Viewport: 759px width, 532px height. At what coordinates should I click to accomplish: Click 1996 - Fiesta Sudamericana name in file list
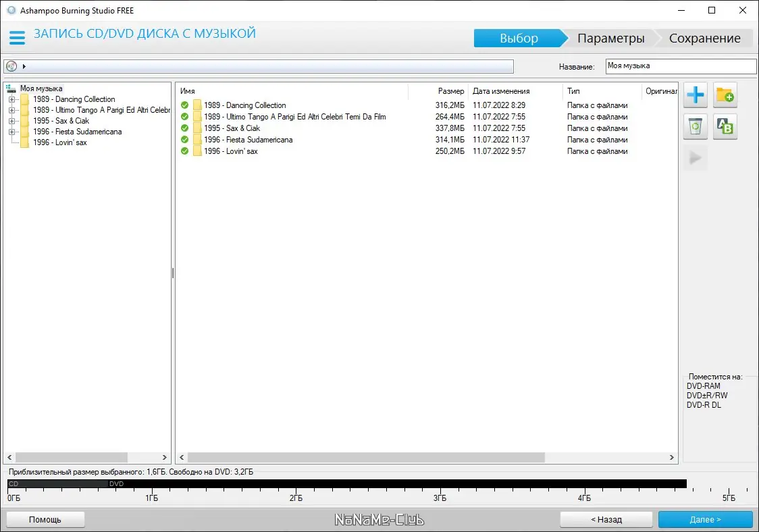(x=248, y=140)
